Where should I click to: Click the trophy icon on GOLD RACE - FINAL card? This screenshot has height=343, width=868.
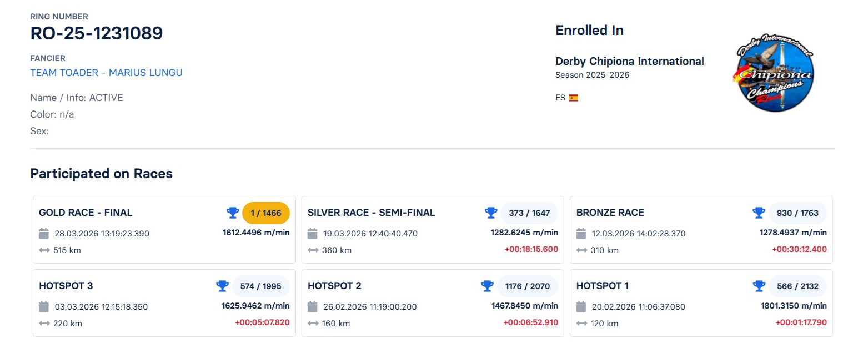[x=233, y=213]
